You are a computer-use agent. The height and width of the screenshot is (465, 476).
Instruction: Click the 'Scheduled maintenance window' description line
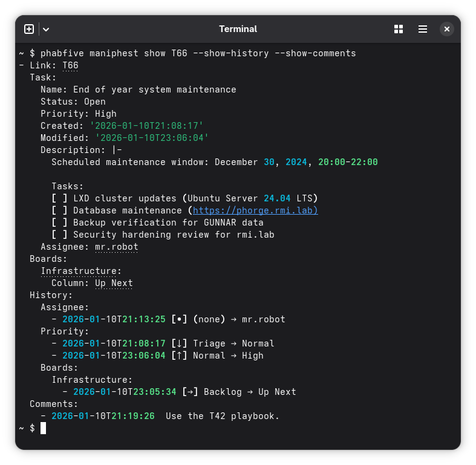click(214, 162)
